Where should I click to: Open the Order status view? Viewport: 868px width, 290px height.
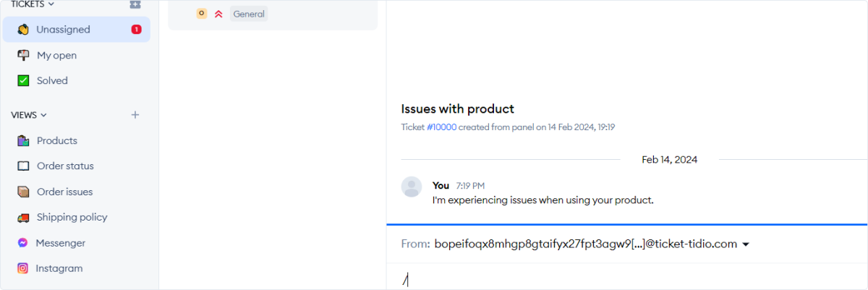click(65, 166)
